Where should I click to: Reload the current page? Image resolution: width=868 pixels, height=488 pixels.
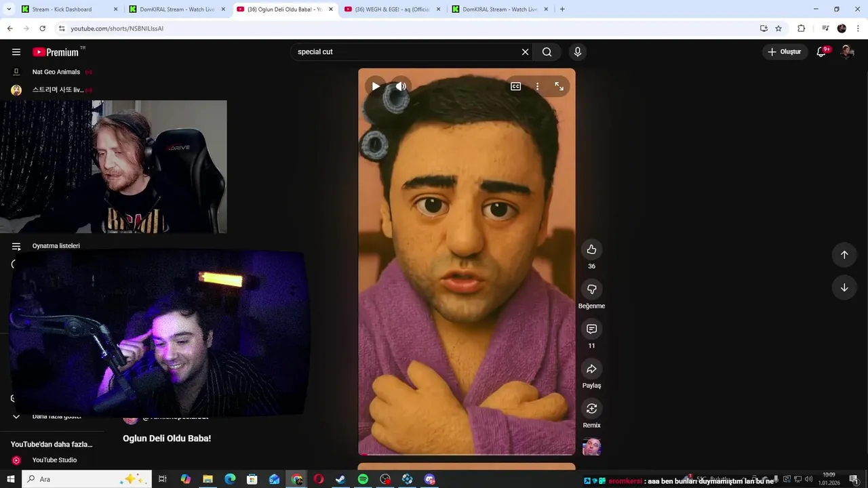(42, 28)
